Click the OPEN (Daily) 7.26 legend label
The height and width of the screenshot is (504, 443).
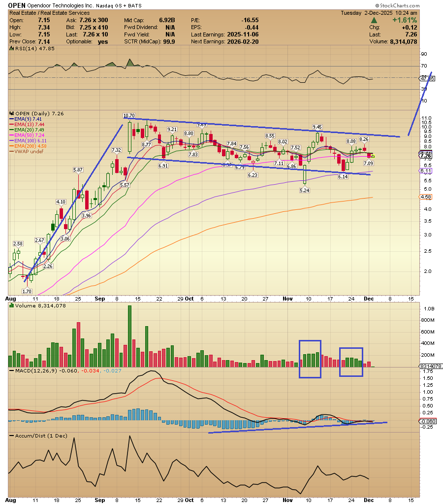point(39,113)
